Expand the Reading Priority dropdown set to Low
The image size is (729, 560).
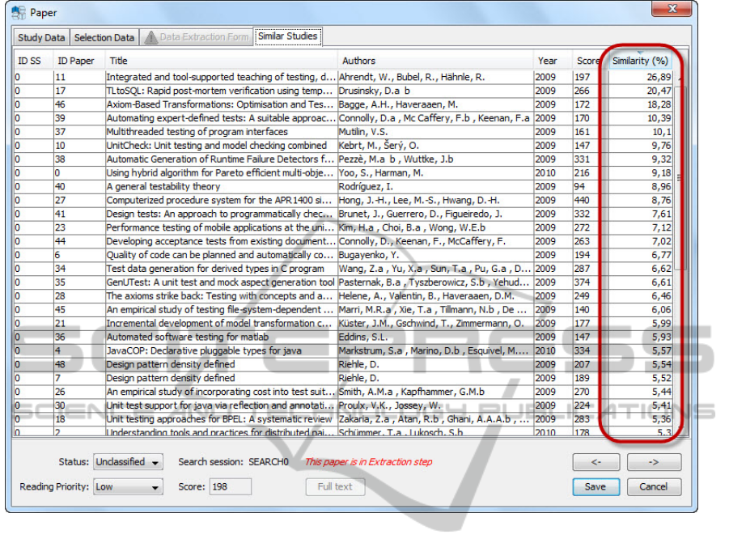(x=128, y=487)
